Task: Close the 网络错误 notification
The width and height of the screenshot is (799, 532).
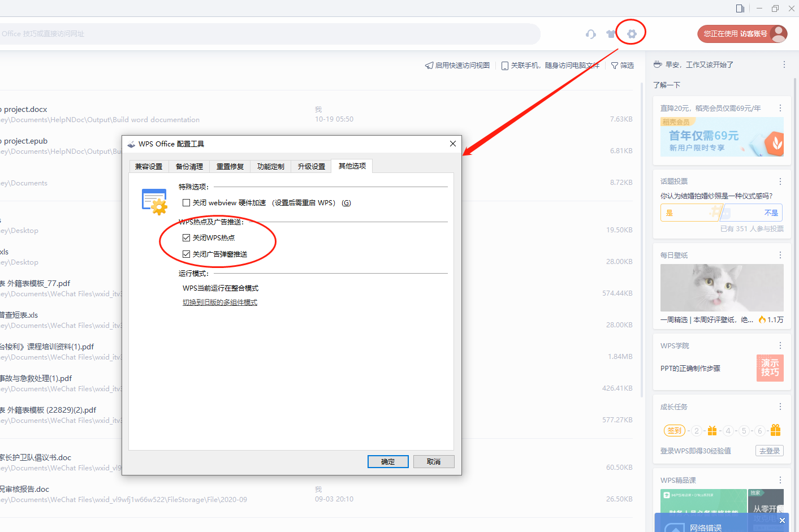Action: [x=782, y=520]
